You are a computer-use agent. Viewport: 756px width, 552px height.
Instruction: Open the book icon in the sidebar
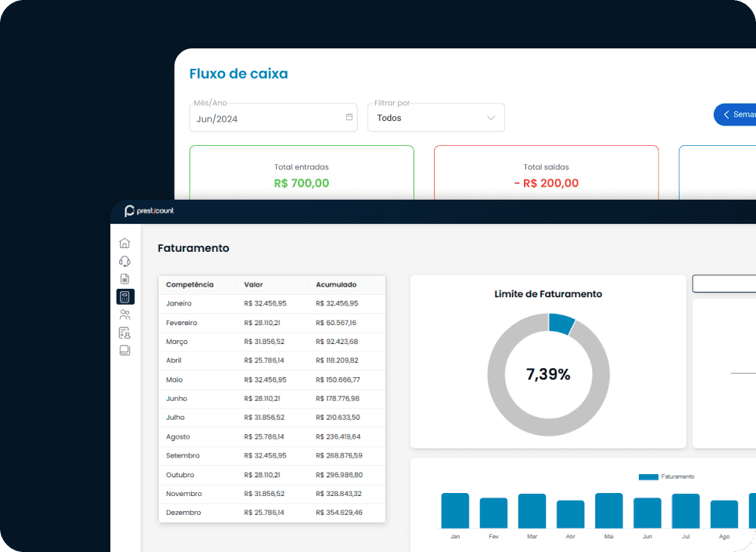pos(125,350)
